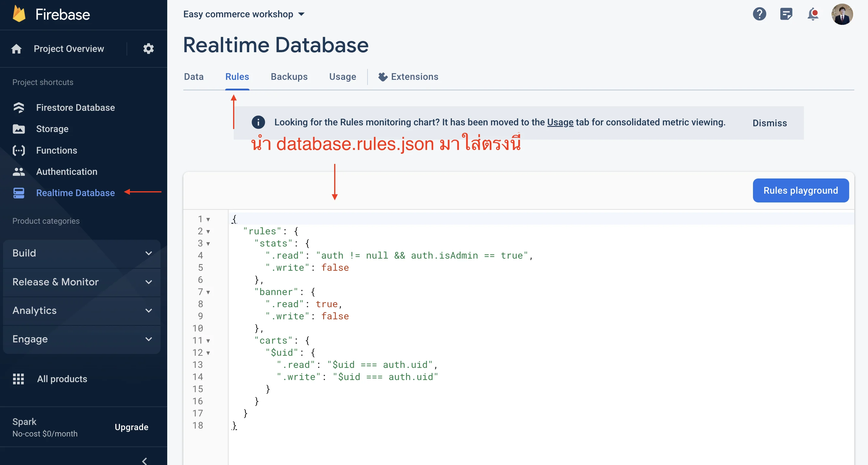
Task: Click the Extensions puzzle icon
Action: tap(383, 77)
